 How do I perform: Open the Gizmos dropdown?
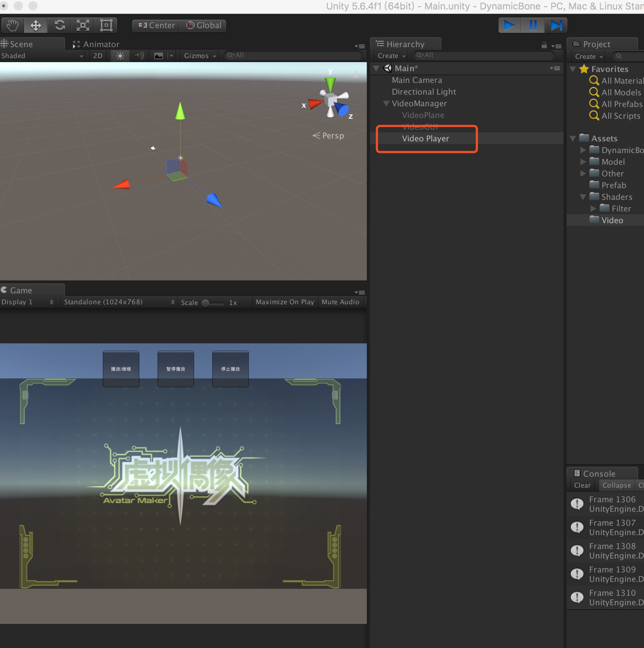198,56
